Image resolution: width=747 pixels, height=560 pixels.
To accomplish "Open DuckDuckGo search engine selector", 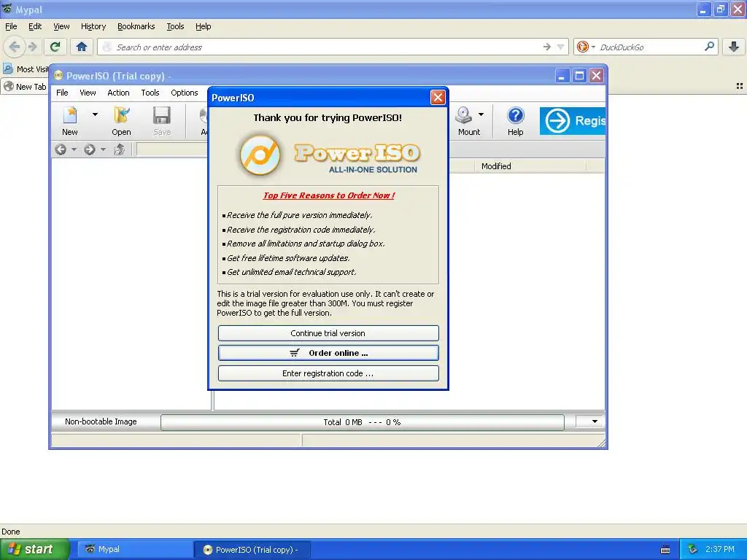I will pyautogui.click(x=586, y=47).
